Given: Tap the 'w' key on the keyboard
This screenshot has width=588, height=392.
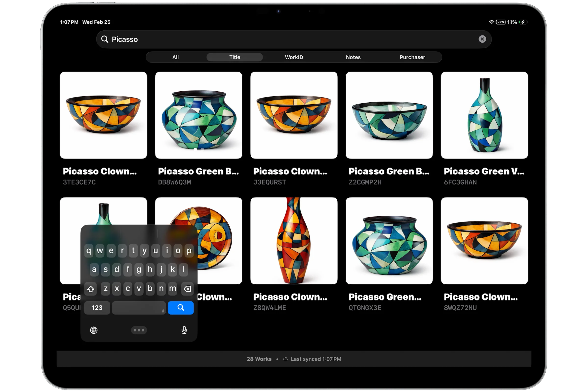Looking at the screenshot, I should click(x=100, y=250).
